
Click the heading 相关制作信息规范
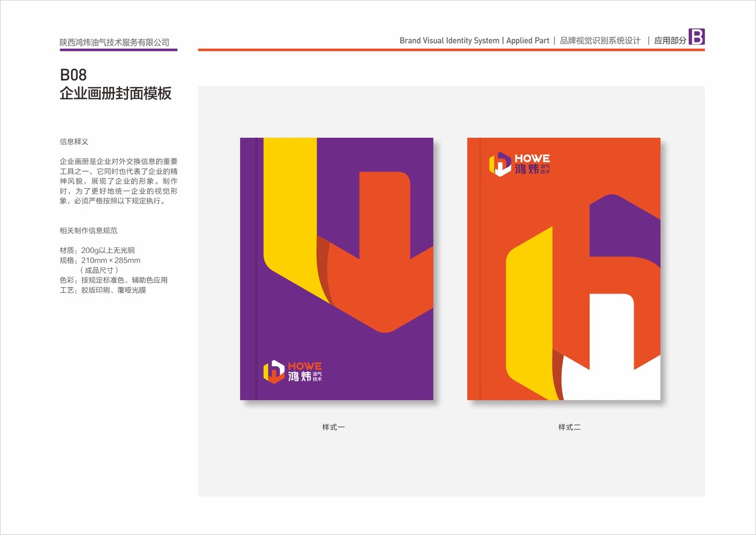tap(89, 230)
